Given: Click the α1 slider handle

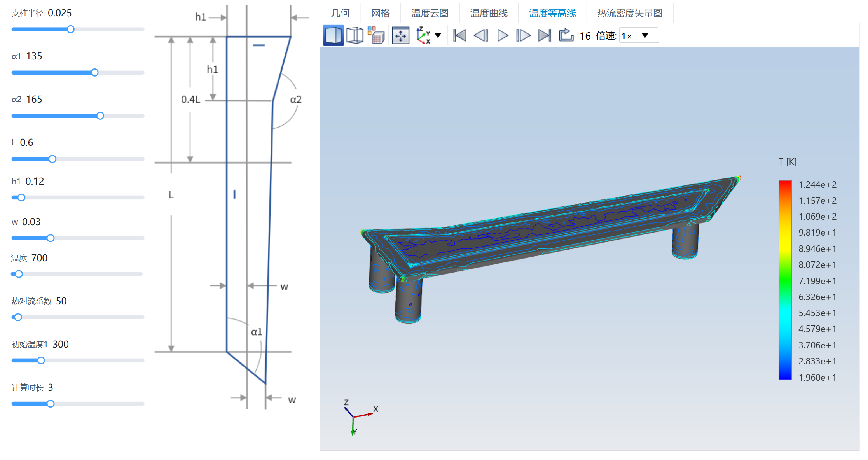Looking at the screenshot, I should tap(94, 73).
